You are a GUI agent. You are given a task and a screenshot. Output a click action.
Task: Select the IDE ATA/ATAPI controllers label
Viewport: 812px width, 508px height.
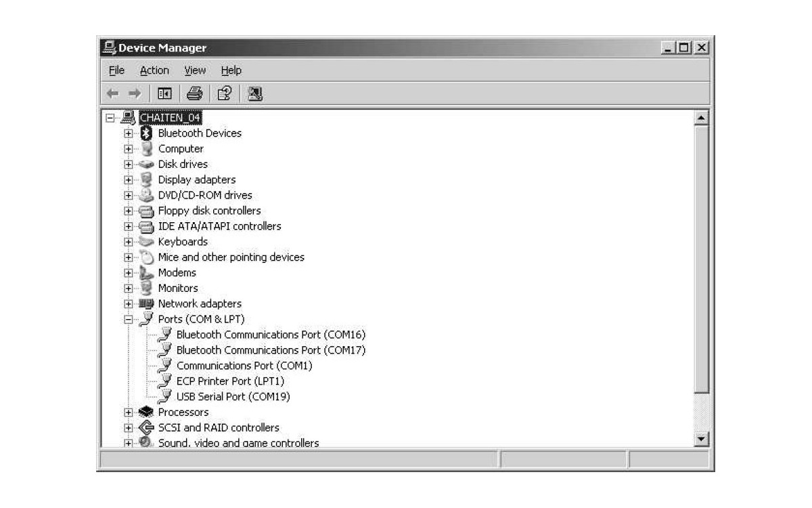[219, 226]
